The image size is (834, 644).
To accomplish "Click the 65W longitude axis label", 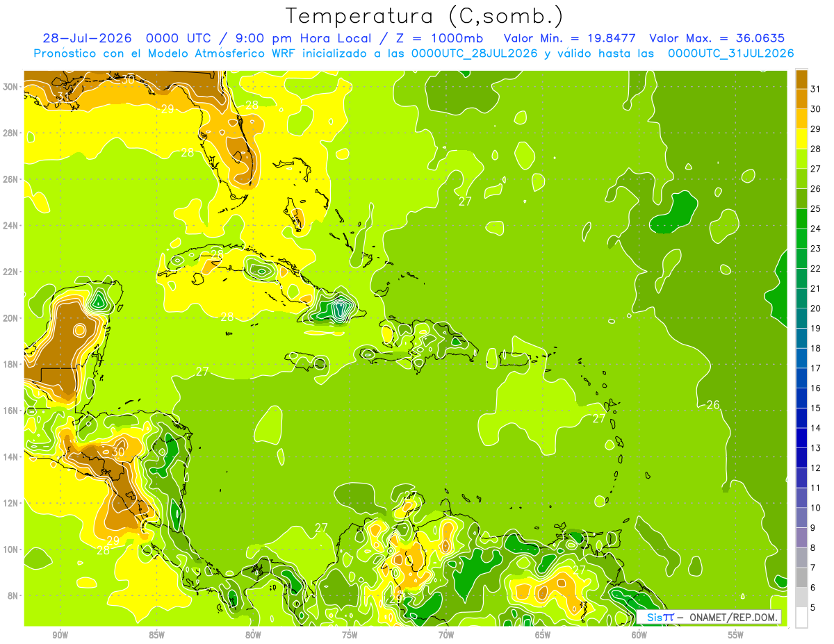I will (x=543, y=634).
